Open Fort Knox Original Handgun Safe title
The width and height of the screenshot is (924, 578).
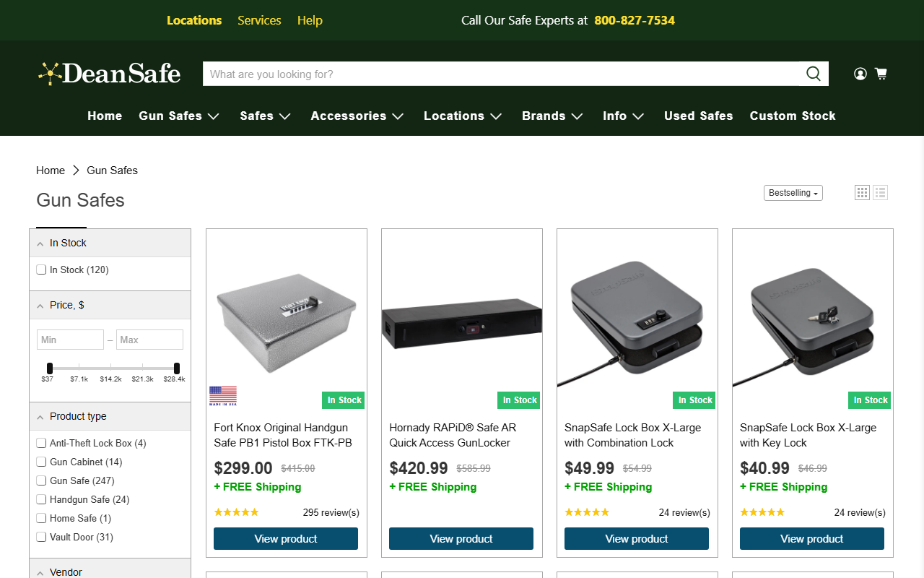283,435
